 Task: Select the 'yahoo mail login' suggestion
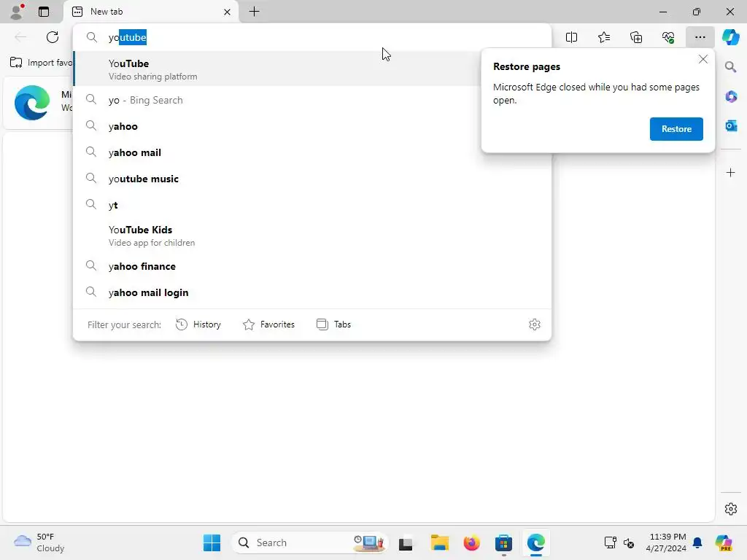click(312, 292)
